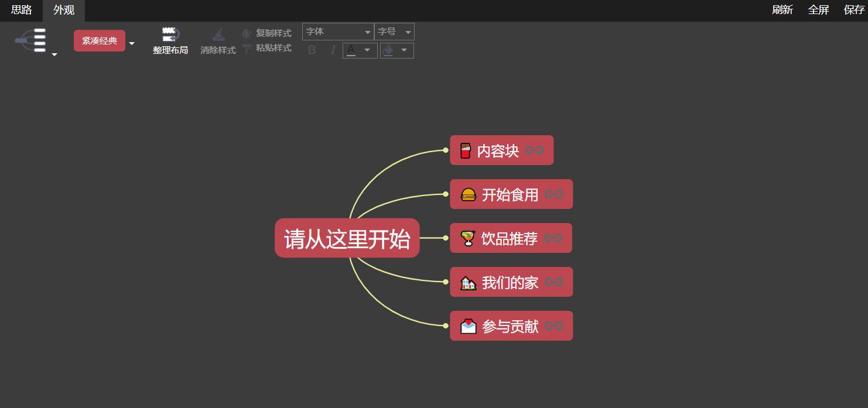Switch to the 外观 tab

tap(64, 10)
